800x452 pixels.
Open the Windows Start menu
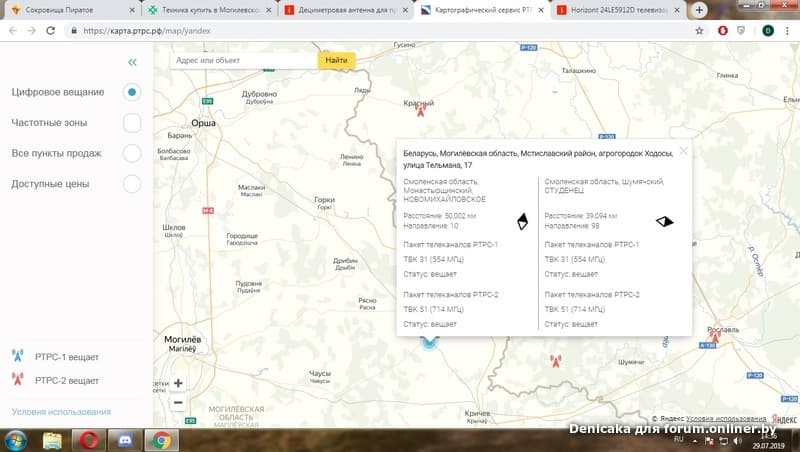click(x=15, y=441)
